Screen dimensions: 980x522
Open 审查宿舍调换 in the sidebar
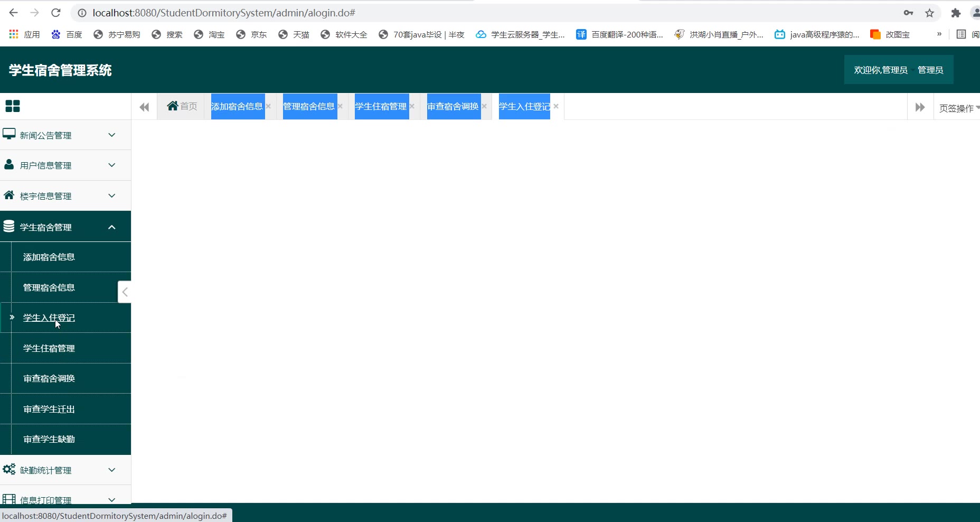click(49, 378)
